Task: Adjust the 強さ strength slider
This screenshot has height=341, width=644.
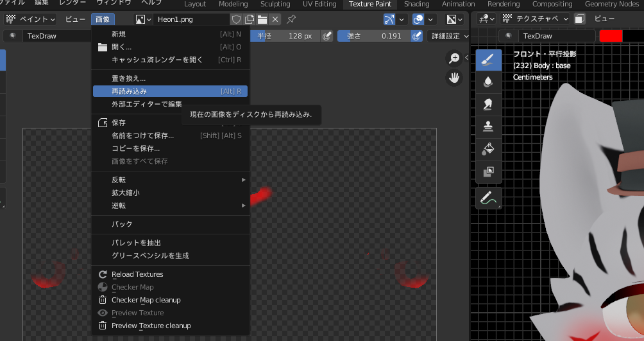Action: pos(374,36)
